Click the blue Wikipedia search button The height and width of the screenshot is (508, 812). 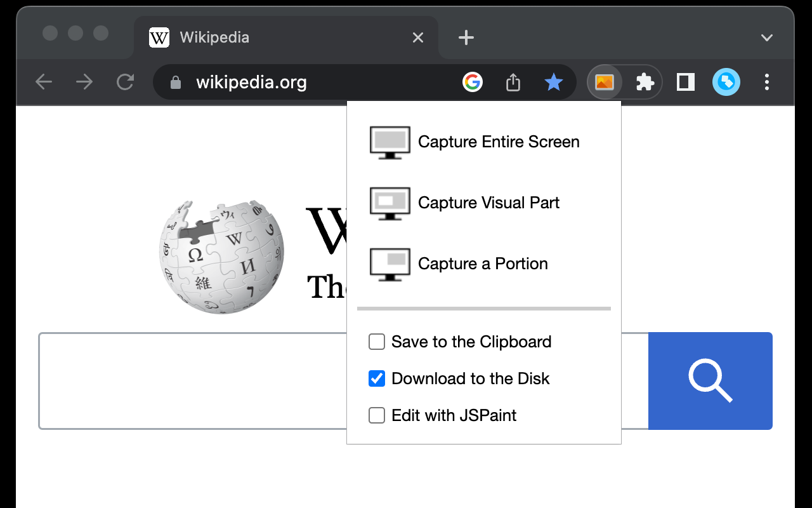point(710,380)
